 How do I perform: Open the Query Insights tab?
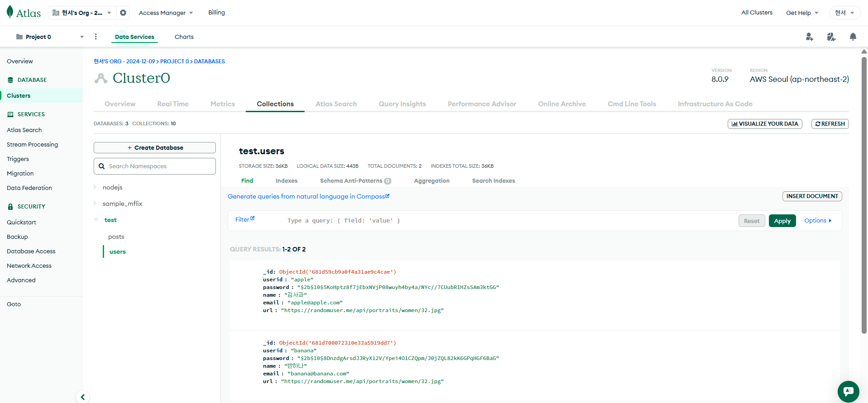tap(402, 104)
